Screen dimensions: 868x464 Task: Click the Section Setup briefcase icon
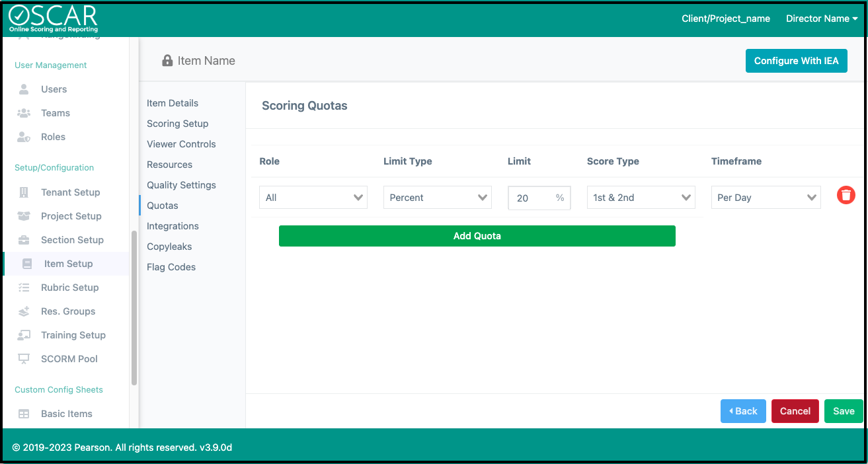click(24, 240)
